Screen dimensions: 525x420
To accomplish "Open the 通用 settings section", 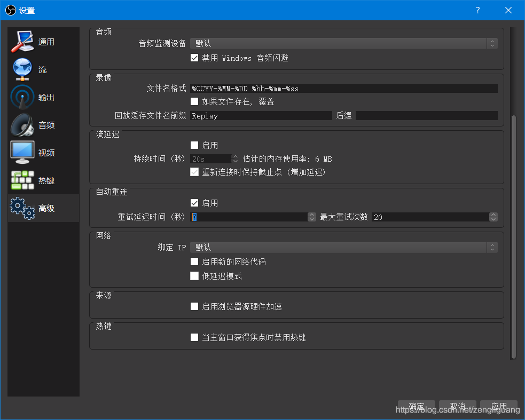I will pyautogui.click(x=43, y=41).
